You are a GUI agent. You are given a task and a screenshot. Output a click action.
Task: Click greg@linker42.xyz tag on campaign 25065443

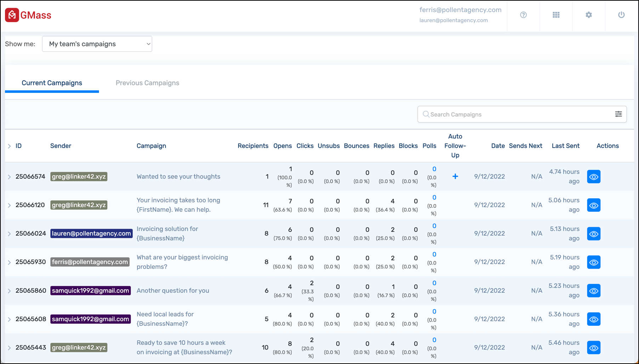(x=79, y=348)
